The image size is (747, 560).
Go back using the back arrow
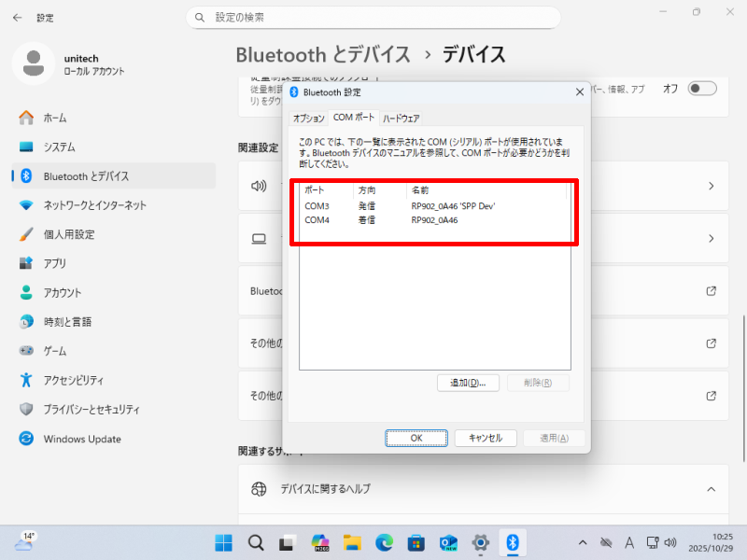(17, 17)
